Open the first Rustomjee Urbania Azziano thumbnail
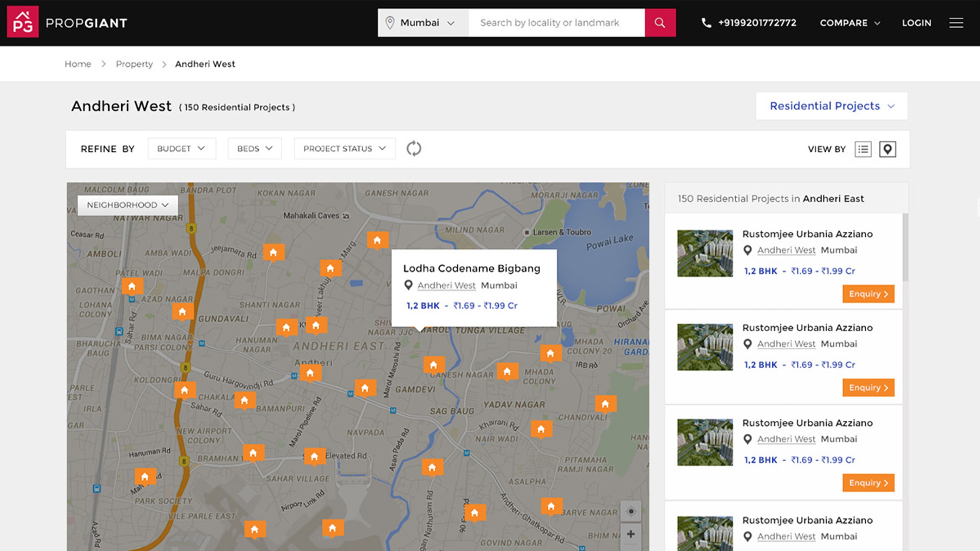The width and height of the screenshot is (980, 551). coord(705,253)
